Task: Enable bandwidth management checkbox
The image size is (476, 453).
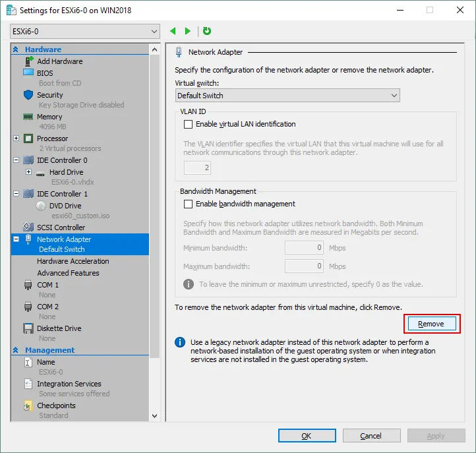Action: (x=189, y=204)
